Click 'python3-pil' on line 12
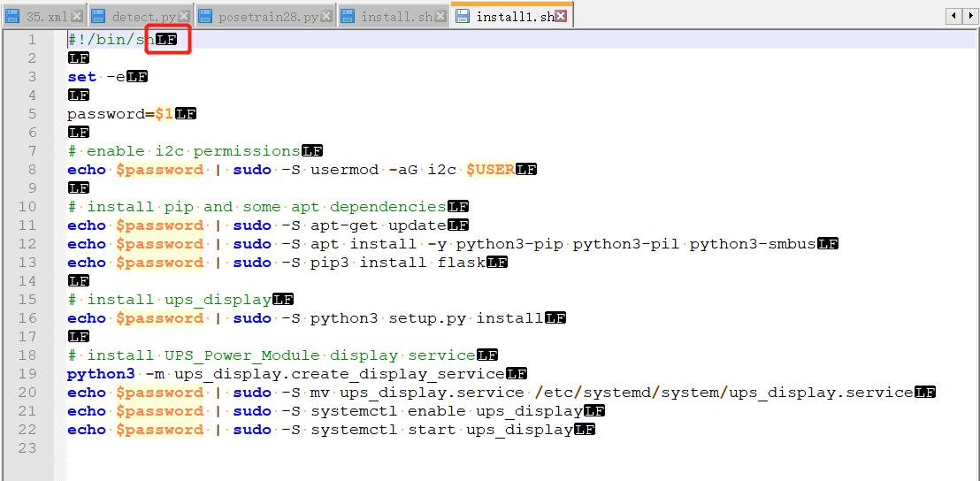 627,244
